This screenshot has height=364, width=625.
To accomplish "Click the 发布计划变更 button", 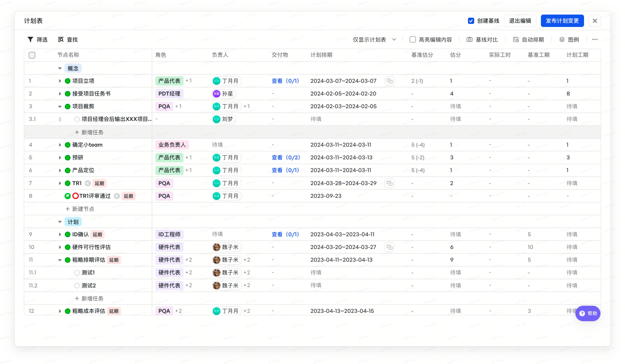I will [562, 21].
